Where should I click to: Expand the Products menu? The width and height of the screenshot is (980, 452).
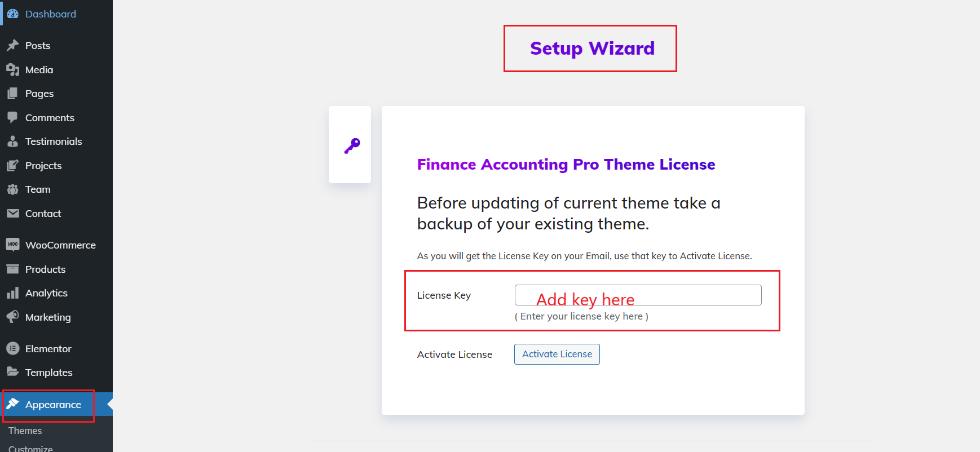pyautogui.click(x=45, y=269)
